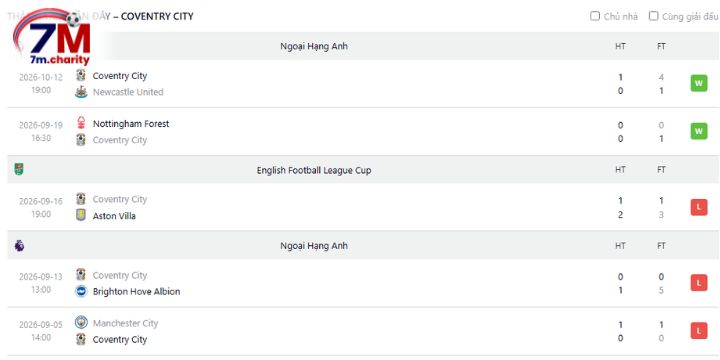Image resolution: width=720 pixels, height=360 pixels.
Task: Click the L badge for Brighton match
Action: (699, 283)
